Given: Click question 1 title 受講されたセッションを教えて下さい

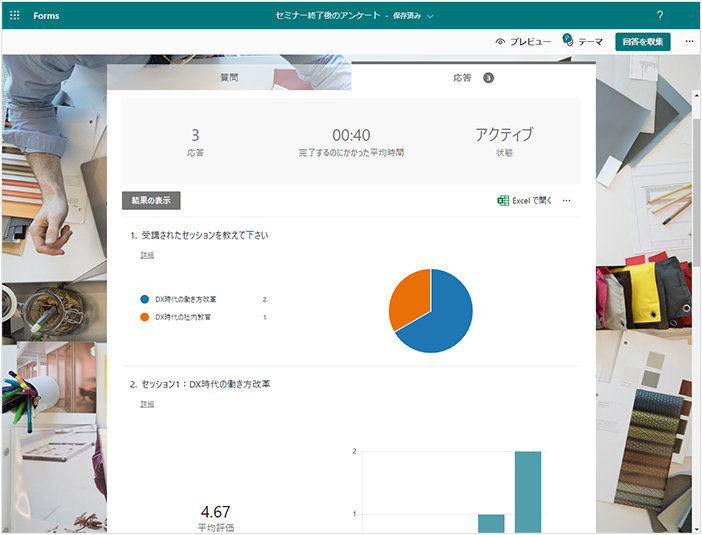Looking at the screenshot, I should point(205,235).
